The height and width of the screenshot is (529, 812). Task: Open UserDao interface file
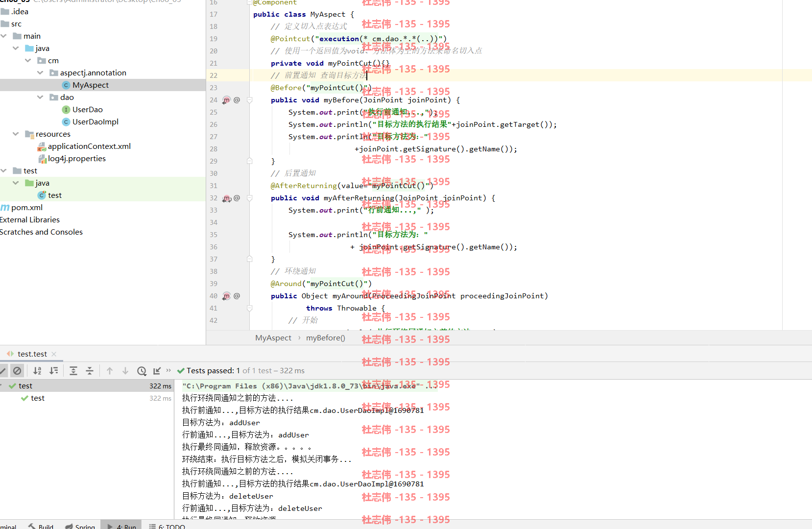88,109
